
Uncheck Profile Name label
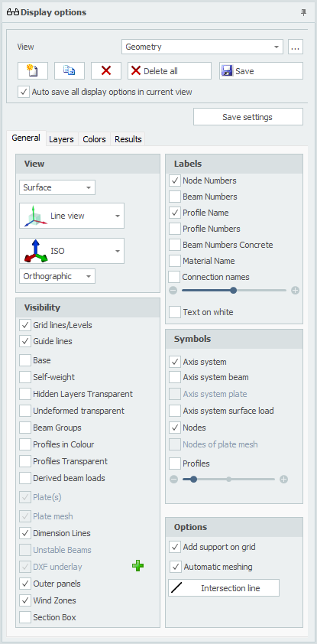[x=175, y=213]
